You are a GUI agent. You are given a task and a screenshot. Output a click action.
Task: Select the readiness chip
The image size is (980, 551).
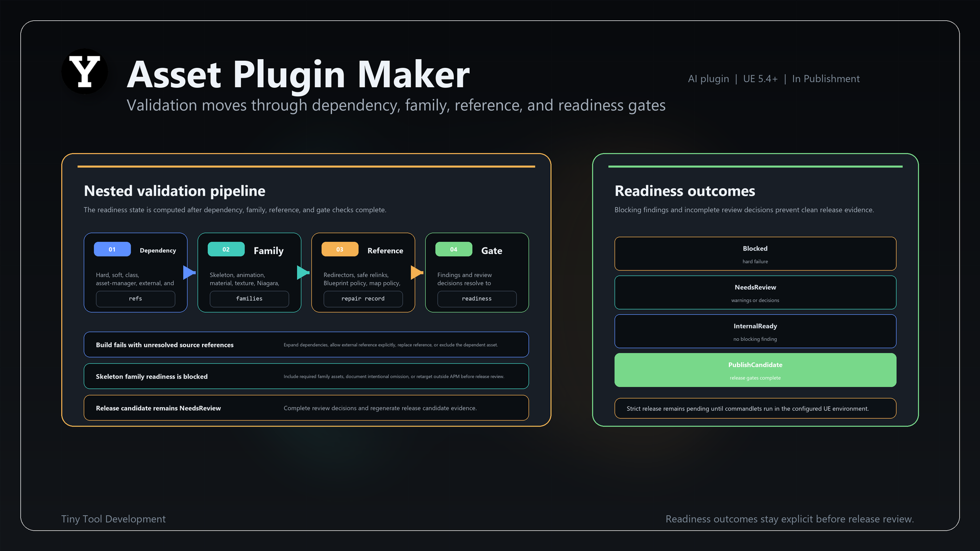tap(477, 299)
